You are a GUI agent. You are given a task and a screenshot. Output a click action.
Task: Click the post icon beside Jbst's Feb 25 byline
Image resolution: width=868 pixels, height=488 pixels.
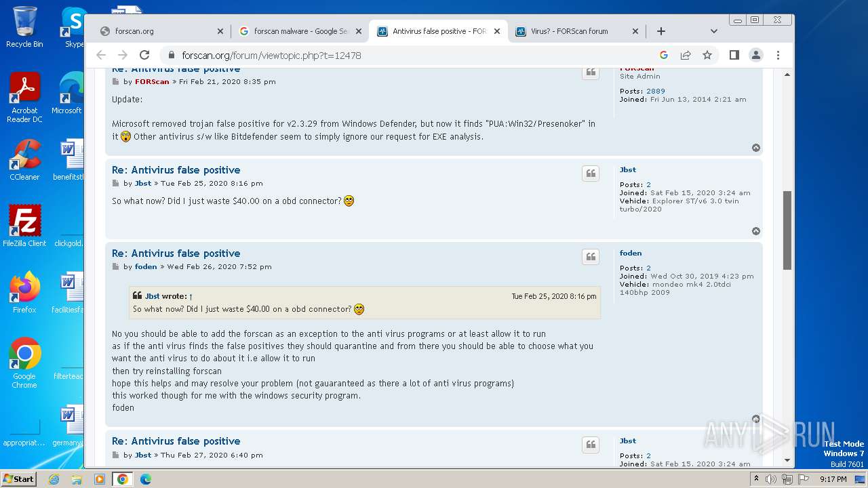pyautogui.click(x=115, y=183)
